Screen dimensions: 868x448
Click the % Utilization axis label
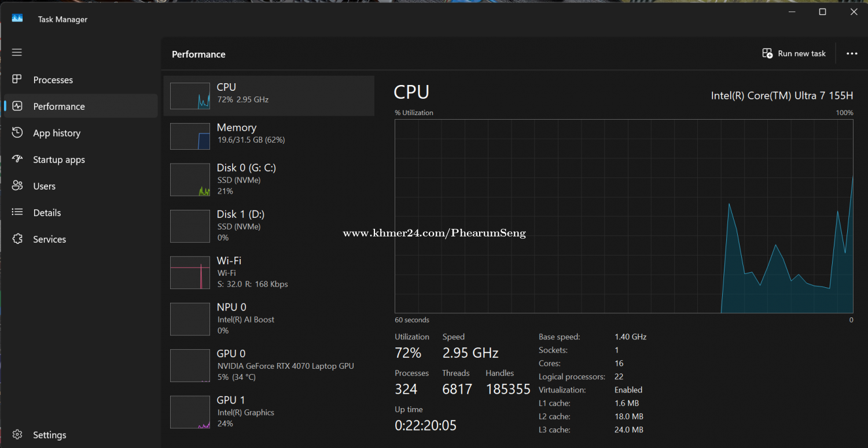point(414,113)
